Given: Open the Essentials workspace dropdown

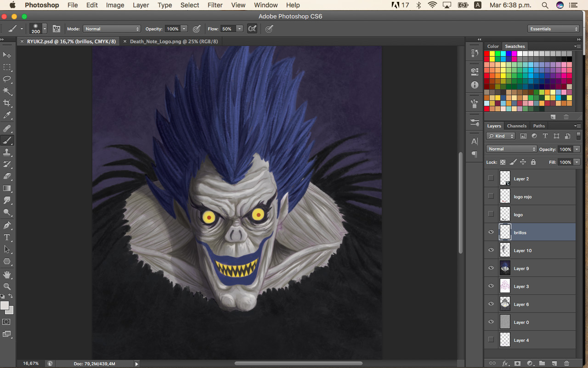Looking at the screenshot, I should (554, 29).
